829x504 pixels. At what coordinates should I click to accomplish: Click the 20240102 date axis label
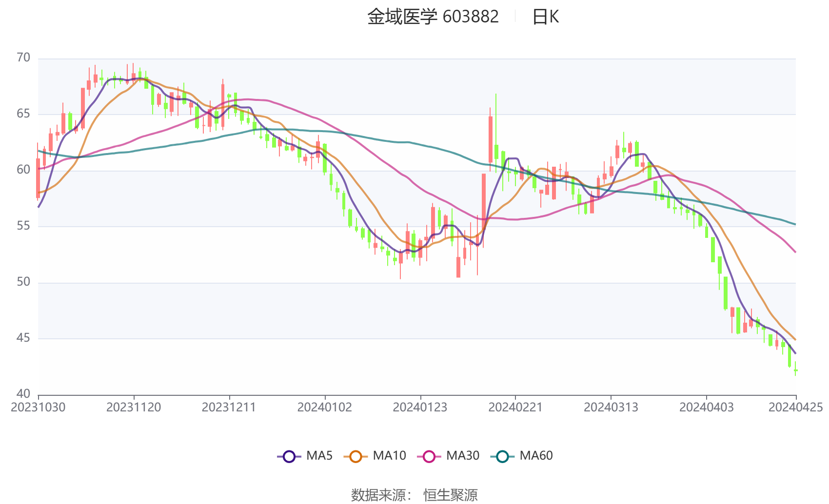325,407
